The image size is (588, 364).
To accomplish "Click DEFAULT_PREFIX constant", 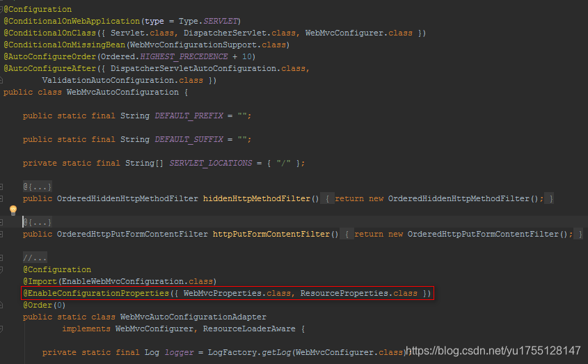I will (189, 116).
